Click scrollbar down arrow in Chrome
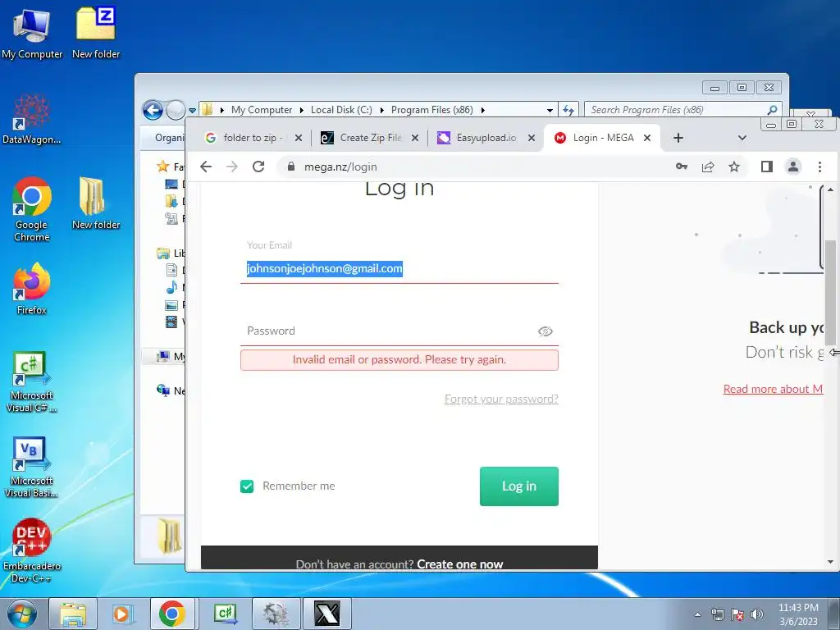 (830, 562)
